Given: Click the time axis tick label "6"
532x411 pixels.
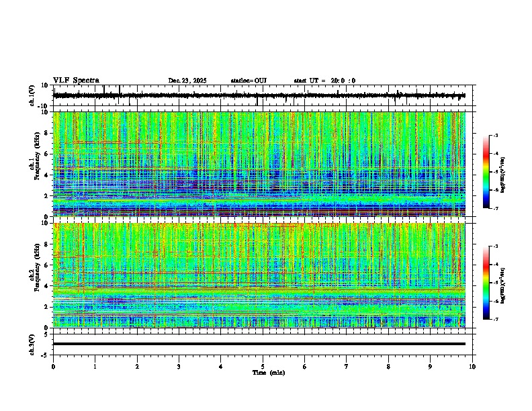Looking at the screenshot, I should coord(305,367).
